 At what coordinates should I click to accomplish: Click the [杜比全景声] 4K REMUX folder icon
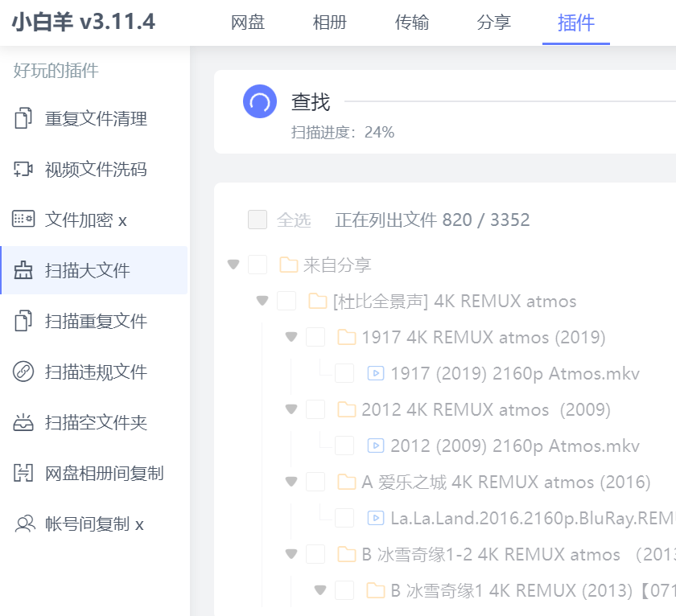pos(318,301)
